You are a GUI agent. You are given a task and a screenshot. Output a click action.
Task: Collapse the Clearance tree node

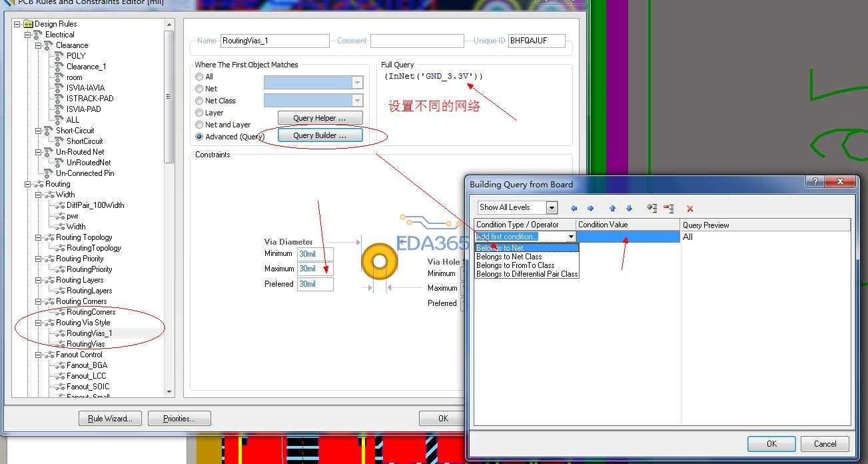click(x=39, y=45)
